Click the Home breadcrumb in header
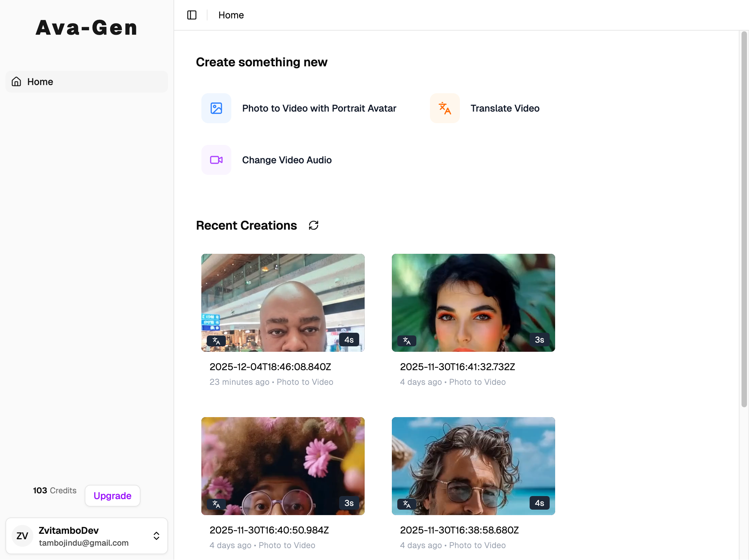 tap(231, 15)
